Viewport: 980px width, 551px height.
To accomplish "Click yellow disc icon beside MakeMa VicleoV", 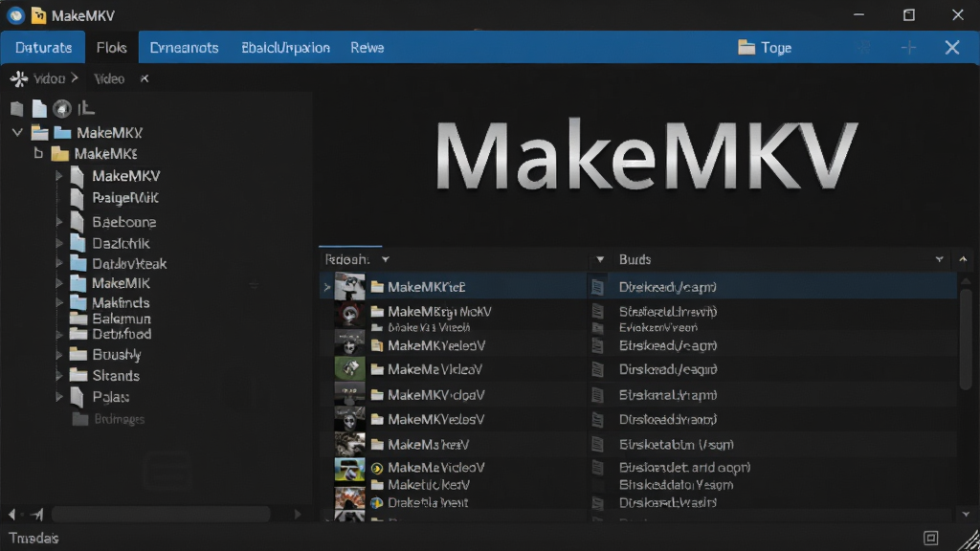I will point(377,468).
